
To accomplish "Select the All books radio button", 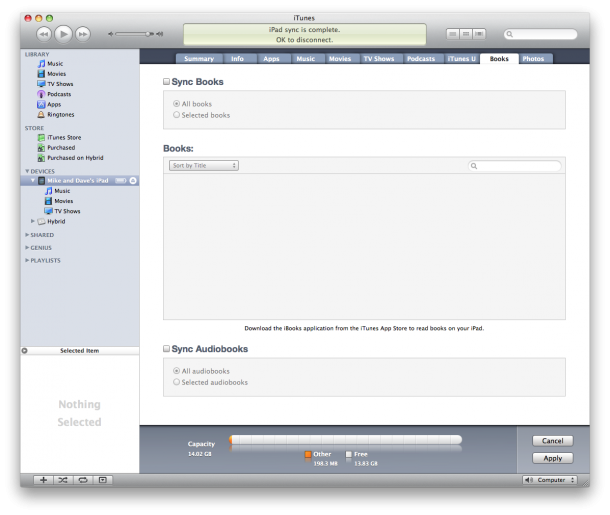I will point(176,104).
